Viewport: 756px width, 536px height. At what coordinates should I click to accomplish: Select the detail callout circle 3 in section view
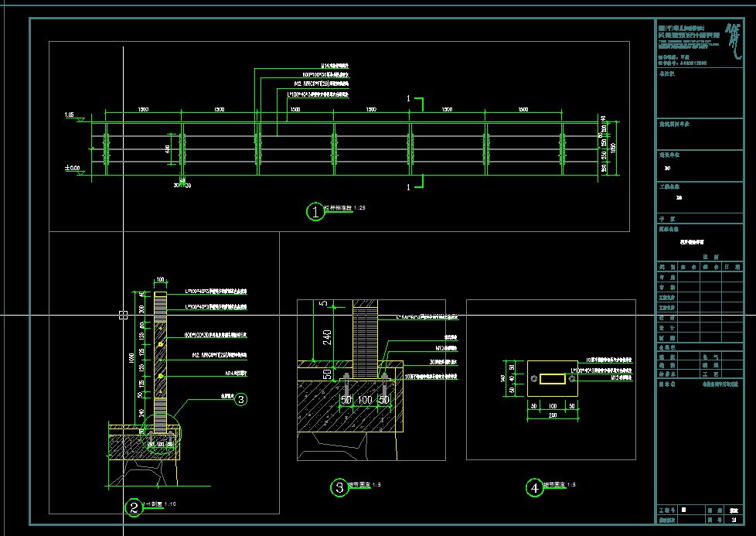pyautogui.click(x=240, y=399)
